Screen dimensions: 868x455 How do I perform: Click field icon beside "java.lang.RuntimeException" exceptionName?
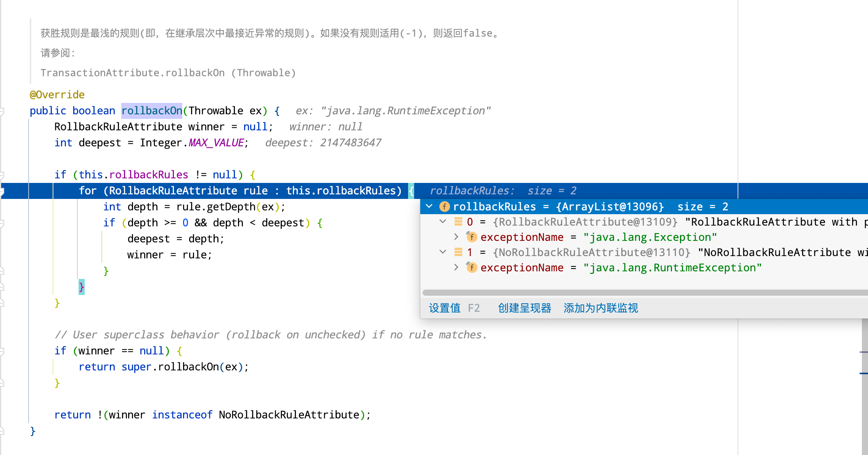coord(471,267)
